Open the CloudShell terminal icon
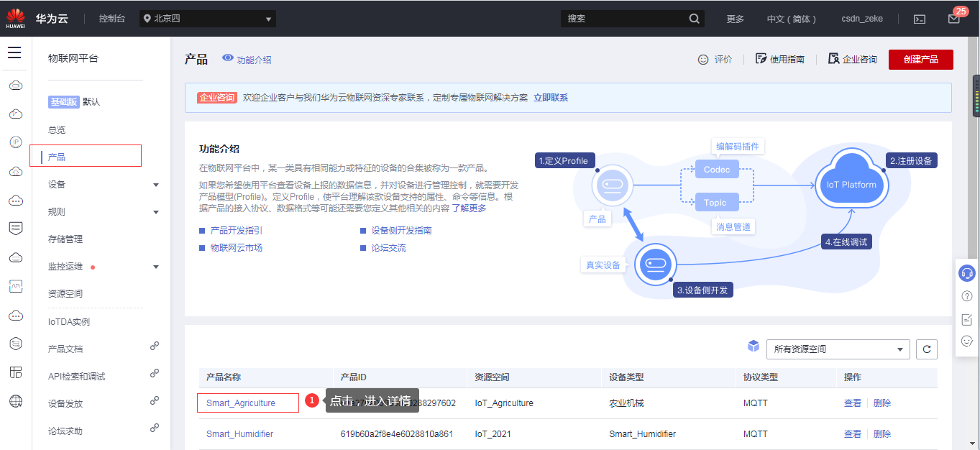980x450 pixels. coord(920,19)
